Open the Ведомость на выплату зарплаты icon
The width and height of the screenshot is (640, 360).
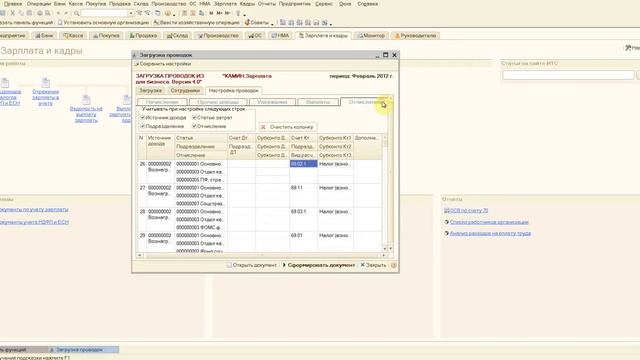(x=86, y=100)
